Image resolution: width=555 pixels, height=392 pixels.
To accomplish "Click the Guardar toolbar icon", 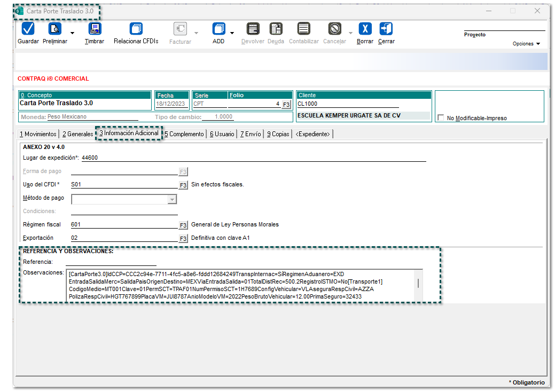I will click(x=28, y=29).
